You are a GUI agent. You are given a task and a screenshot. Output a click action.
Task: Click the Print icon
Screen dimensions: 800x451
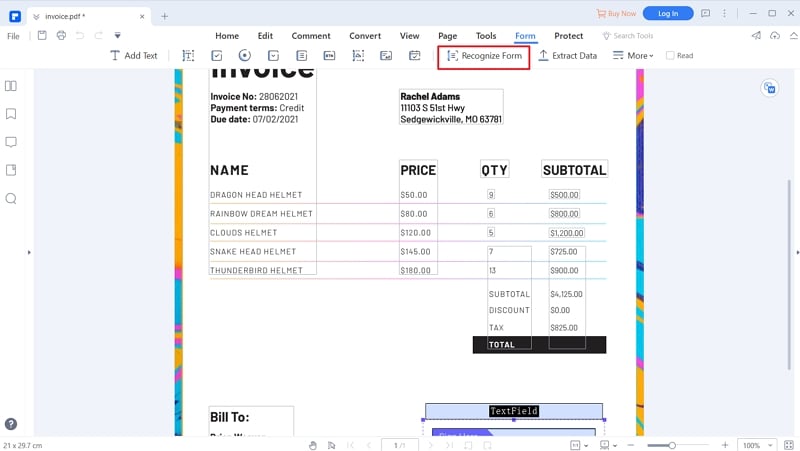coord(61,35)
